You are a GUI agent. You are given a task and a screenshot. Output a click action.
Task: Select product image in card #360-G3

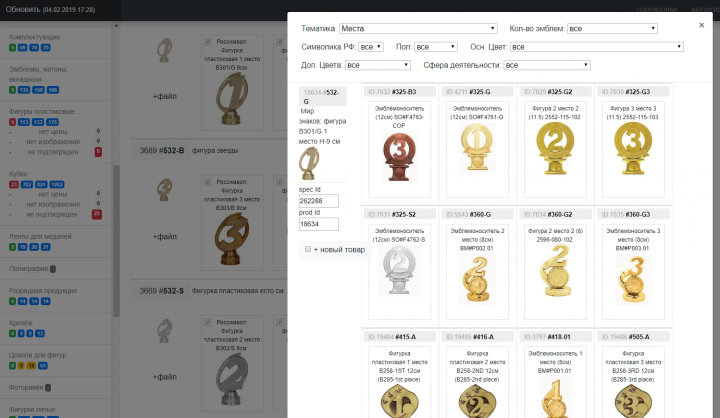coord(633,279)
